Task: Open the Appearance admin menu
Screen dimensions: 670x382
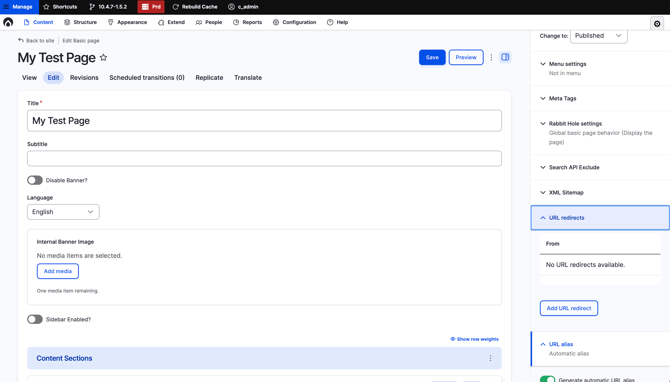Action: [x=127, y=22]
